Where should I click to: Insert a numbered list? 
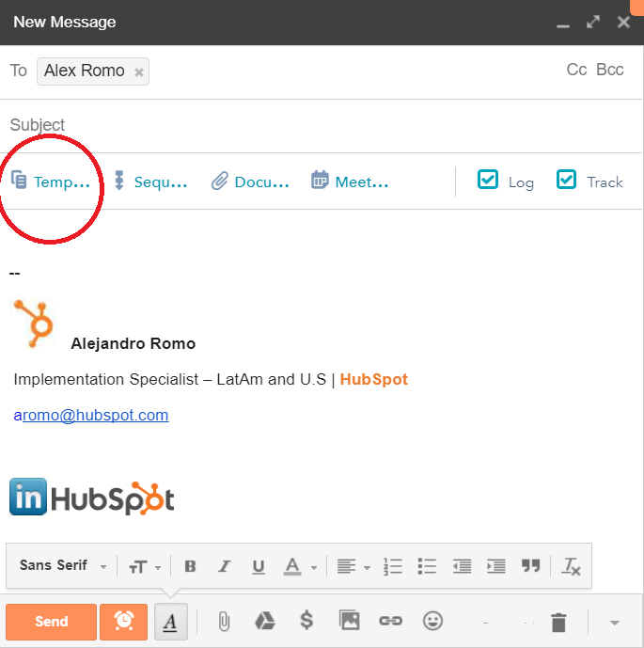pos(393,566)
